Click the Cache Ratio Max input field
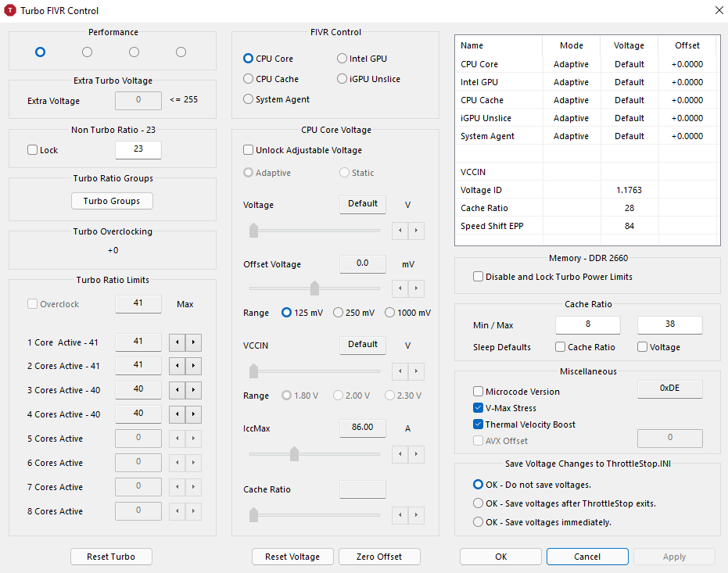728x573 pixels. pos(669,324)
